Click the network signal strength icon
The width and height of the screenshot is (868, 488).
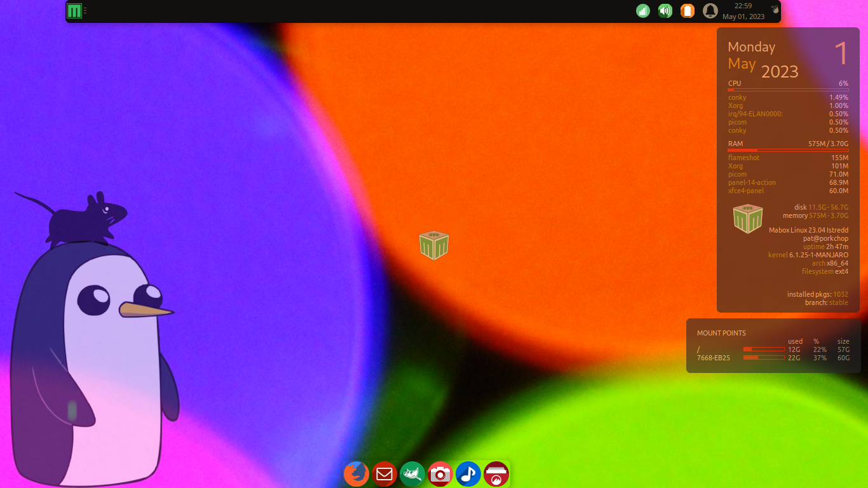[643, 11]
